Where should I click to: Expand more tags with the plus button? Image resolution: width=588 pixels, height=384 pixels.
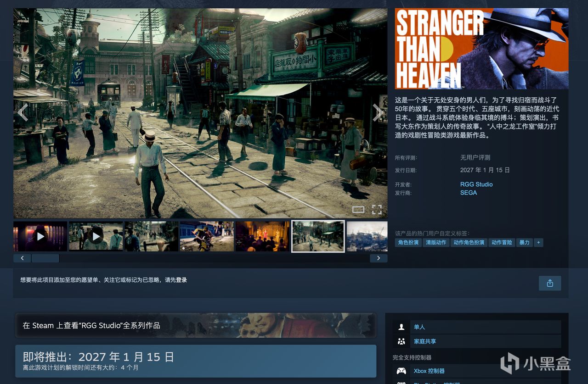tap(538, 242)
